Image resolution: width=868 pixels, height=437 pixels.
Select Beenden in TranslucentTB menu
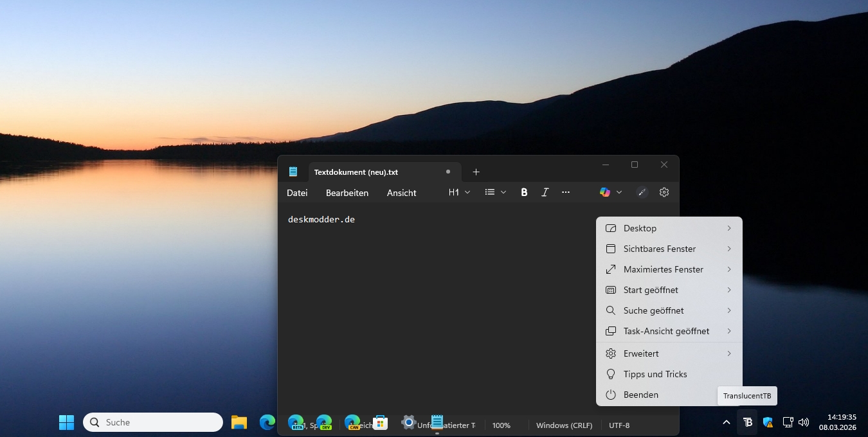pyautogui.click(x=640, y=395)
